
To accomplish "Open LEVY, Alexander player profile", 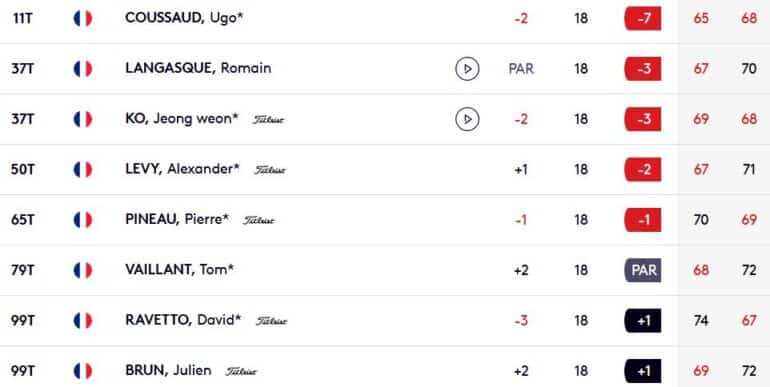I will 182,169.
